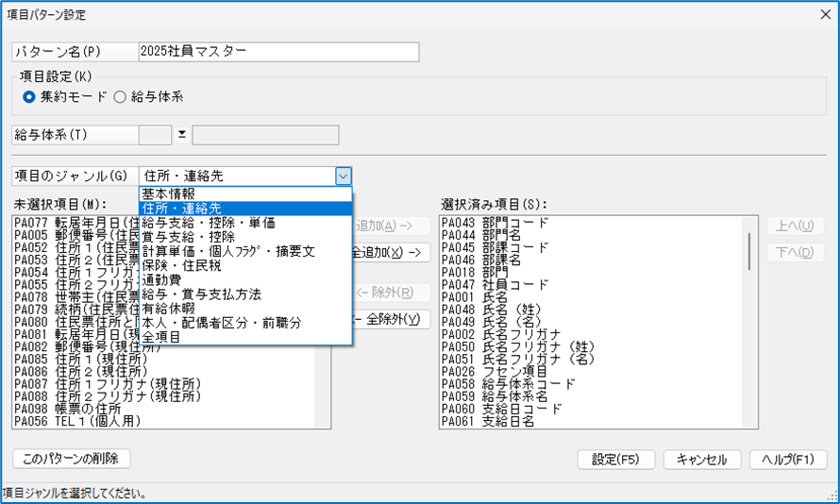
Task: Click the 全追加(X) button
Action: [x=391, y=253]
